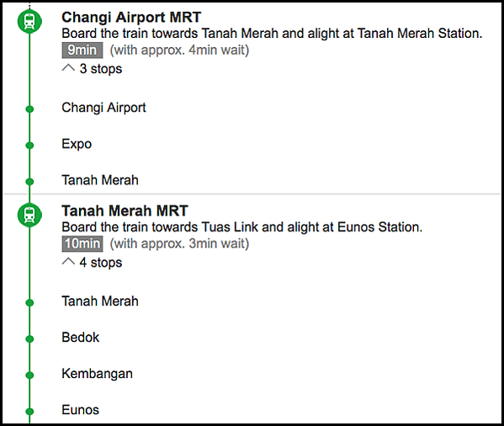Collapse the 4 stops list chevron
The width and height of the screenshot is (504, 426).
tap(68, 261)
